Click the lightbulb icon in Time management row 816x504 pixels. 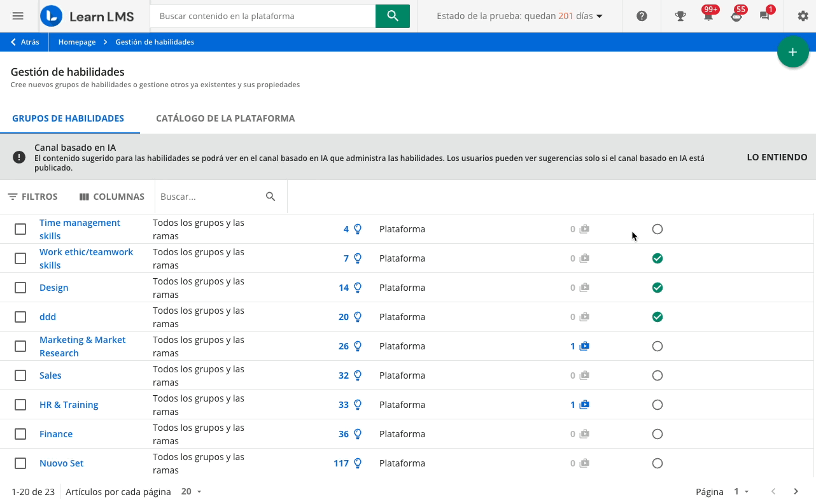click(358, 229)
